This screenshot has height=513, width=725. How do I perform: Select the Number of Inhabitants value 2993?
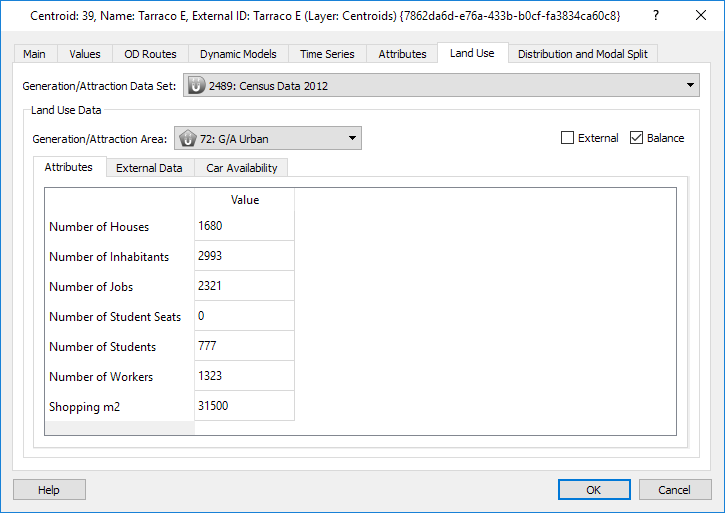[244, 256]
